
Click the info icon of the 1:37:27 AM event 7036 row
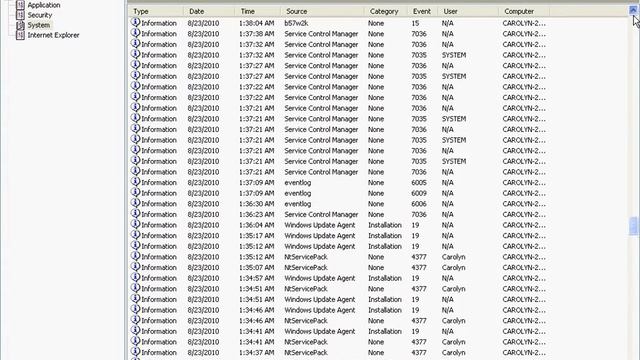point(135,65)
